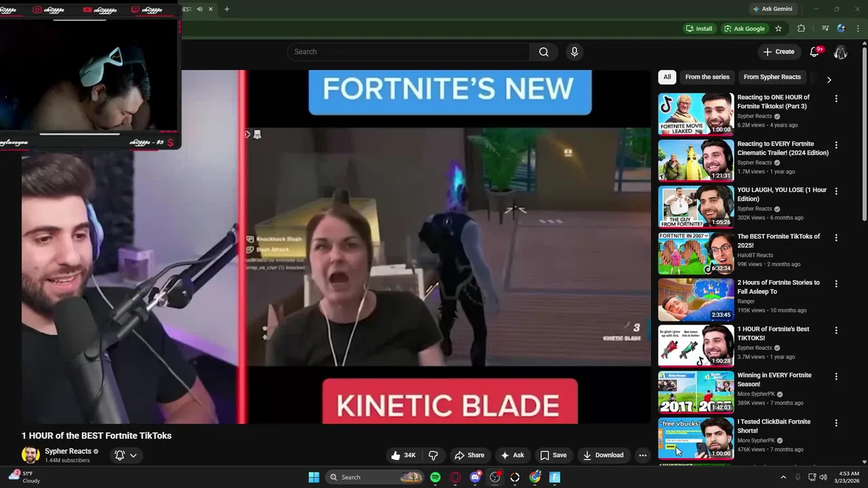Open the system volume control

[824, 477]
